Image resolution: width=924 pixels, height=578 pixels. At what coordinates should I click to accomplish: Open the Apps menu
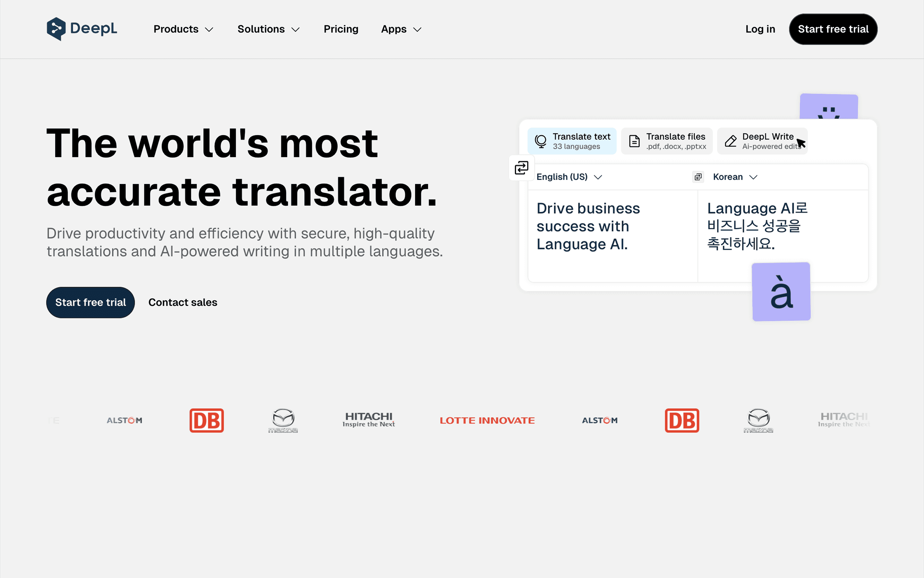click(x=401, y=29)
